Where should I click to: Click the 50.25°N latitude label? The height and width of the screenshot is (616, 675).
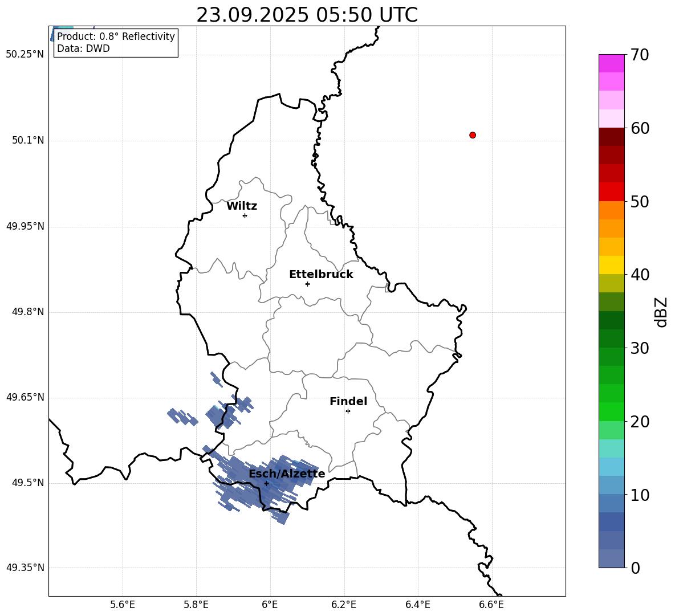click(25, 55)
